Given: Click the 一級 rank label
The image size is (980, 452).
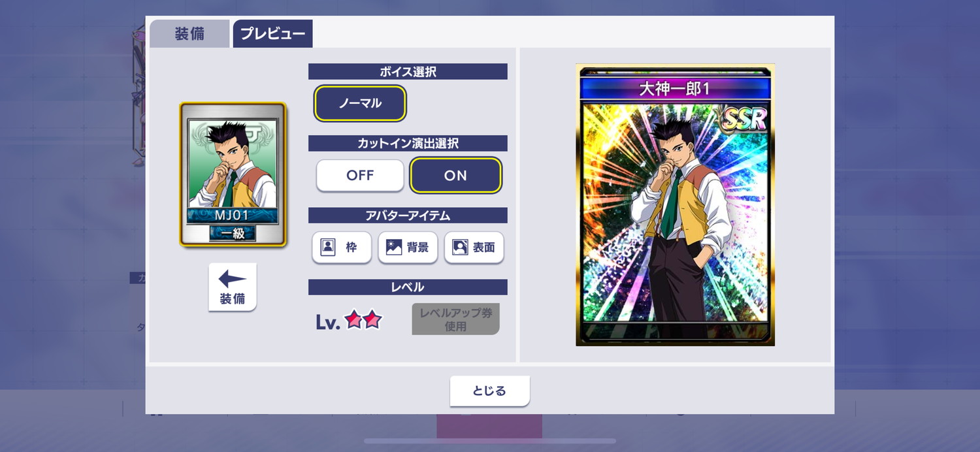Looking at the screenshot, I should (x=233, y=233).
